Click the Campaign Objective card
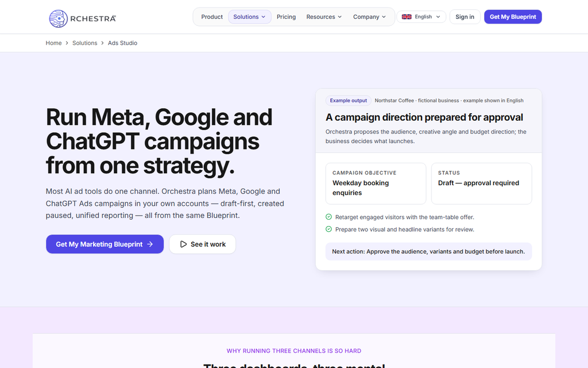The image size is (588, 368). click(x=376, y=183)
